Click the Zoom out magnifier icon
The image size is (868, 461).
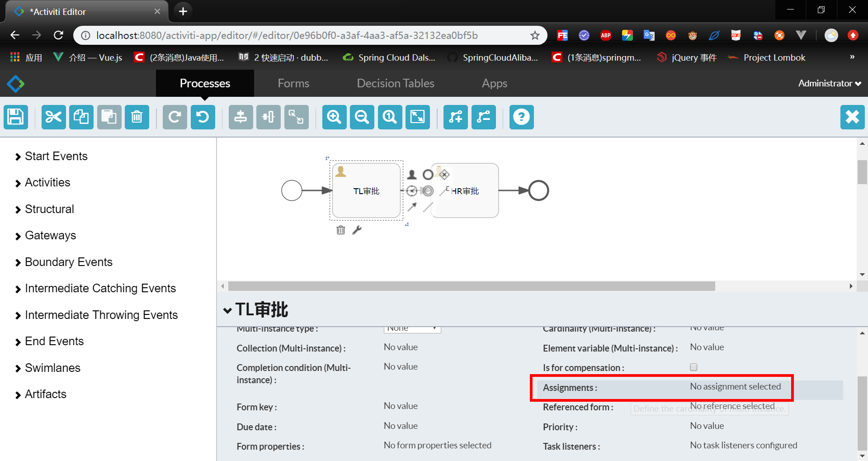point(362,117)
